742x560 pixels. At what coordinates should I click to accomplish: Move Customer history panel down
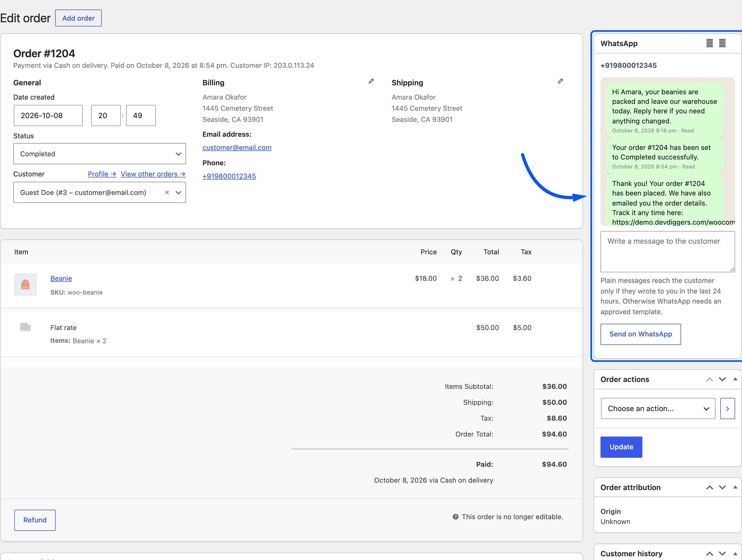coord(722,554)
